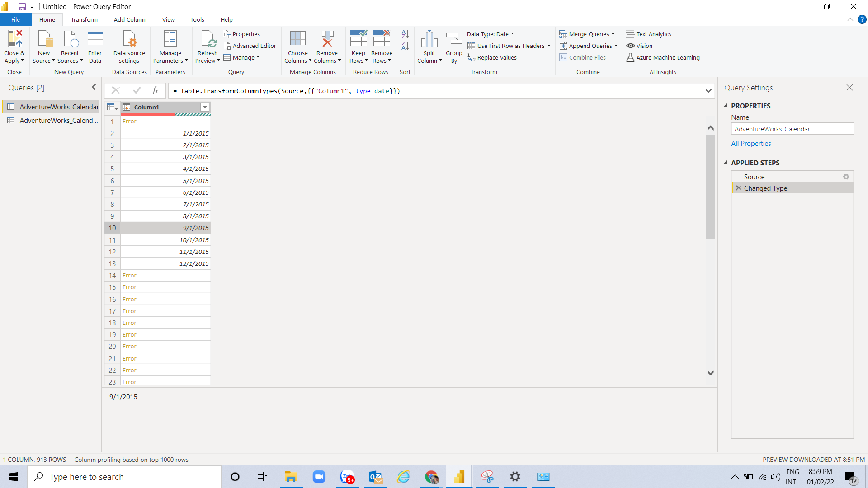The width and height of the screenshot is (868, 488).
Task: Open the Manage query dropdown
Action: pos(241,57)
